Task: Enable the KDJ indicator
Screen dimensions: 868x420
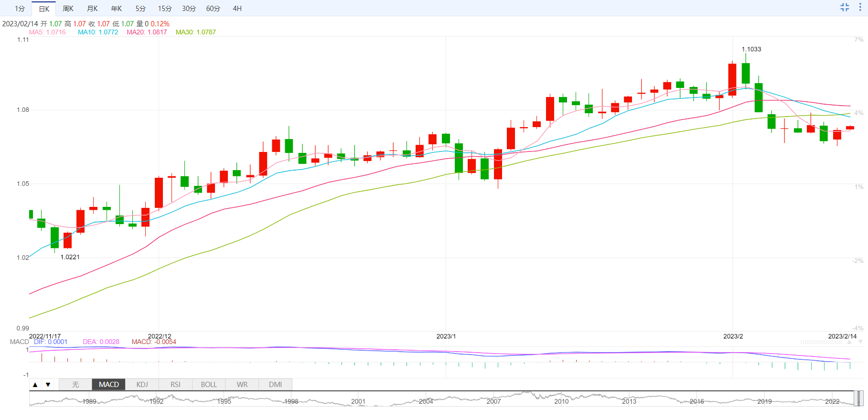Action: 142,385
